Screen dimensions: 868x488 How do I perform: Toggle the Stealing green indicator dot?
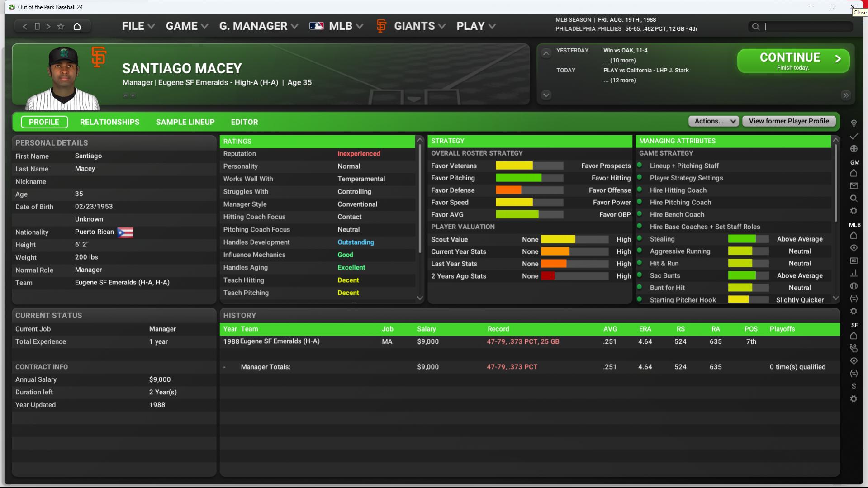point(640,238)
